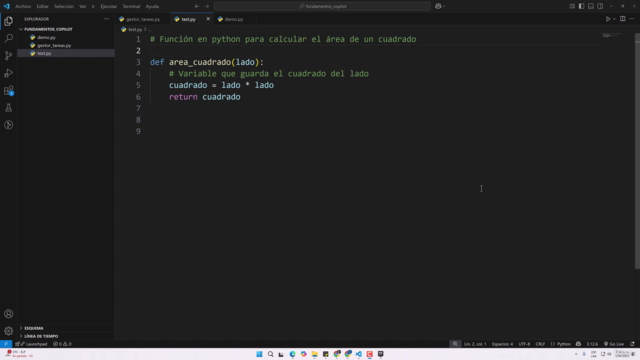Open the Accounts icon in activity bar
640x360 pixels.
pyautogui.click(x=9, y=314)
